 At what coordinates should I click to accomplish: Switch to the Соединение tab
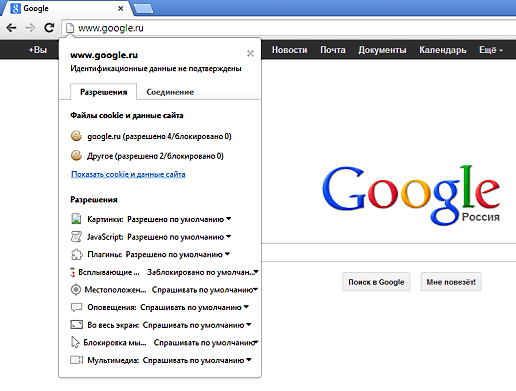[170, 92]
